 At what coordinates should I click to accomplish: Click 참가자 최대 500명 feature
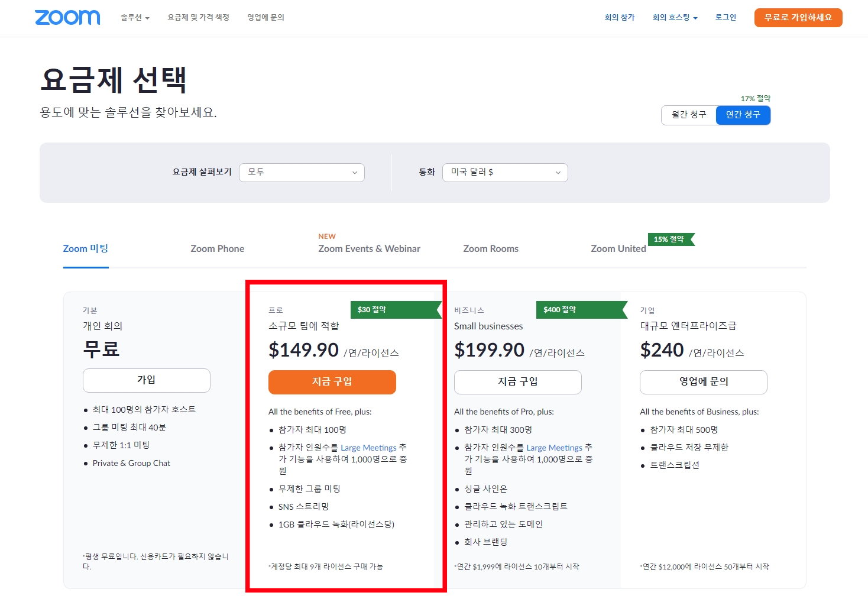(684, 430)
